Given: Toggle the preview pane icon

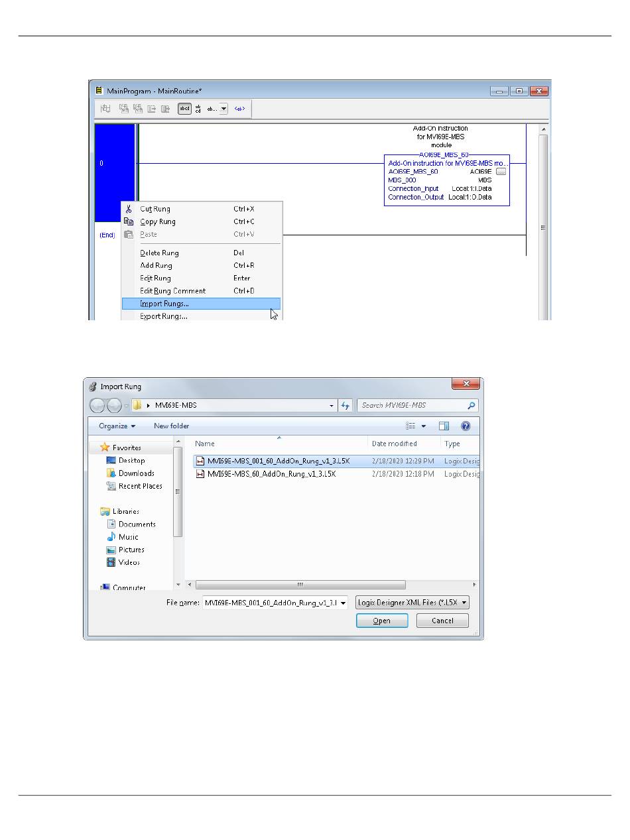Looking at the screenshot, I should tap(444, 426).
